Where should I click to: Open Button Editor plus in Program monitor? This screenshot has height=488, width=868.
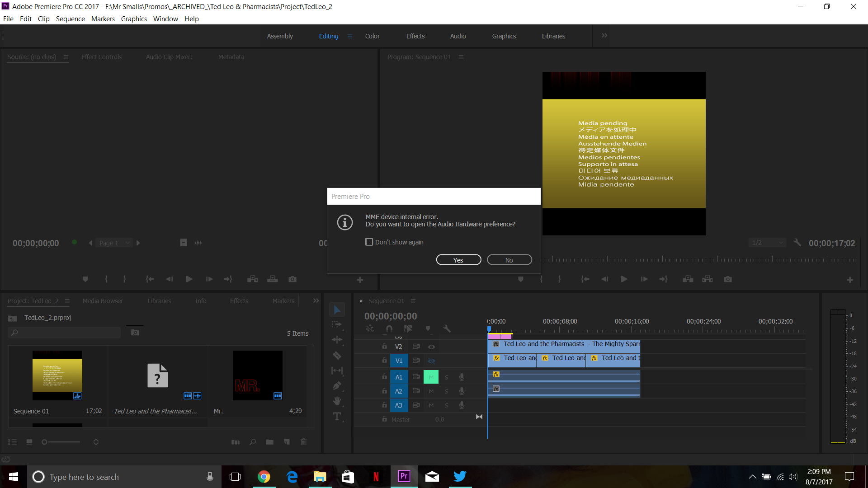tap(849, 280)
